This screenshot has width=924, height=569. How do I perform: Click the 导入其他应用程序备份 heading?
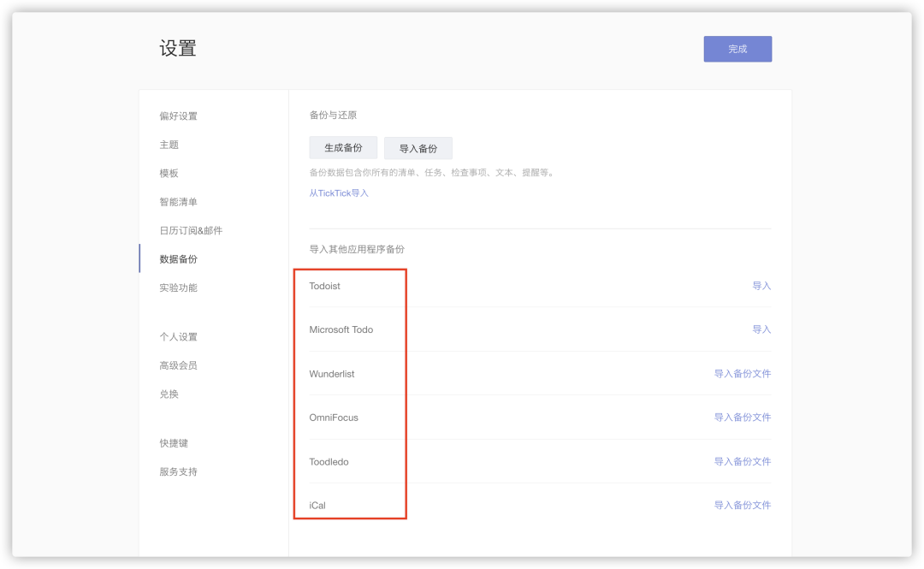(357, 249)
